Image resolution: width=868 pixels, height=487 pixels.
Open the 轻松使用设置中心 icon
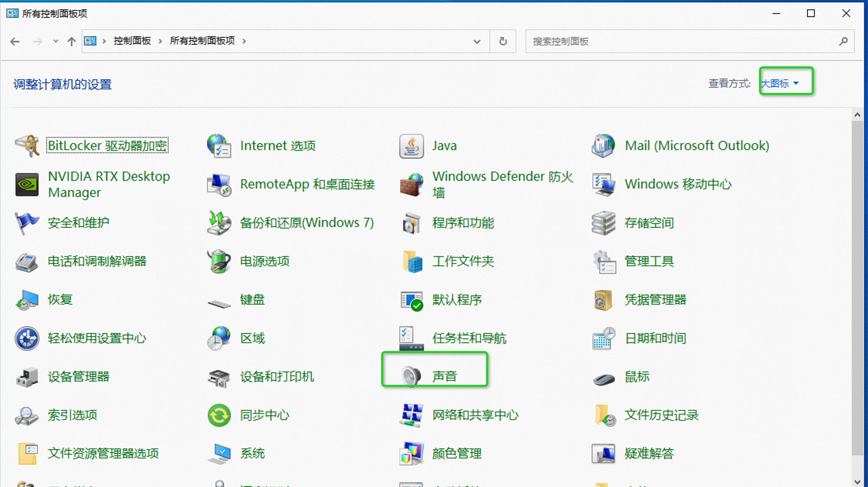click(27, 338)
